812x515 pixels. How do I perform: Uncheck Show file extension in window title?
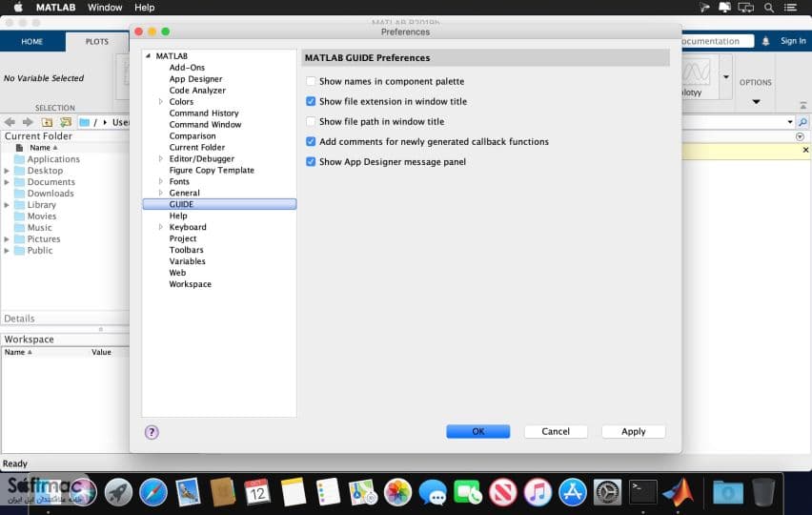pyautogui.click(x=311, y=101)
